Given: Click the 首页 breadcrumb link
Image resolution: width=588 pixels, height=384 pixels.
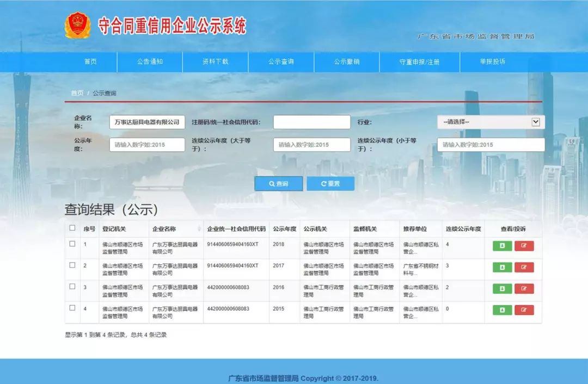Looking at the screenshot, I should [77, 93].
